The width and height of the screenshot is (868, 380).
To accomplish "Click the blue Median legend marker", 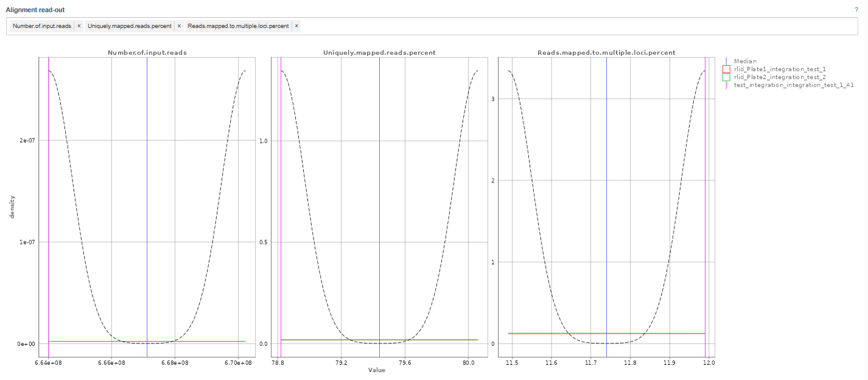I will 726,61.
